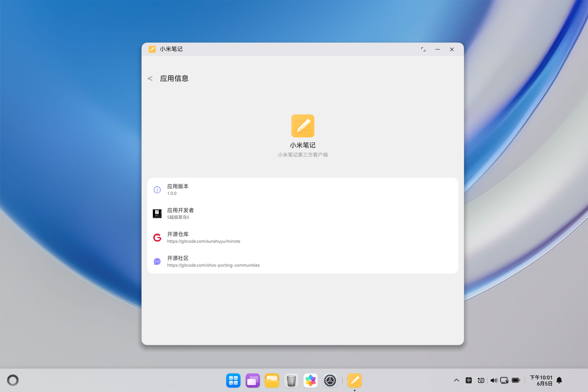The height and width of the screenshot is (392, 588).
Task: Open the trash bin in the dock
Action: 291,381
